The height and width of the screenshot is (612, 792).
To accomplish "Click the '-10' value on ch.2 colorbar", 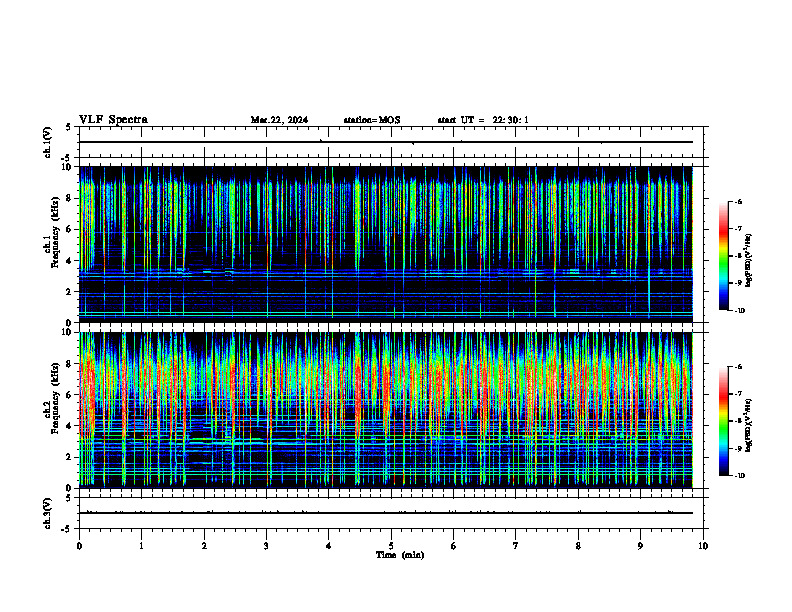I will point(739,476).
